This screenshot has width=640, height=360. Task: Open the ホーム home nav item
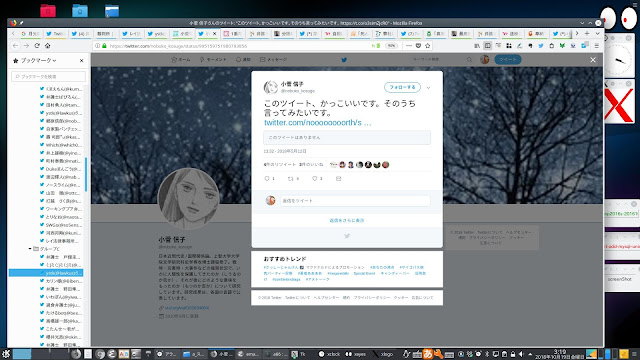(181, 60)
